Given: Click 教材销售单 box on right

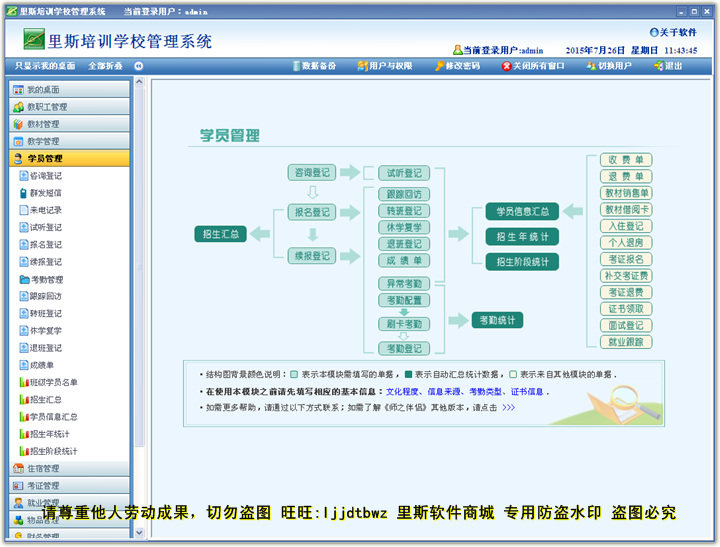Looking at the screenshot, I should coord(626,193).
